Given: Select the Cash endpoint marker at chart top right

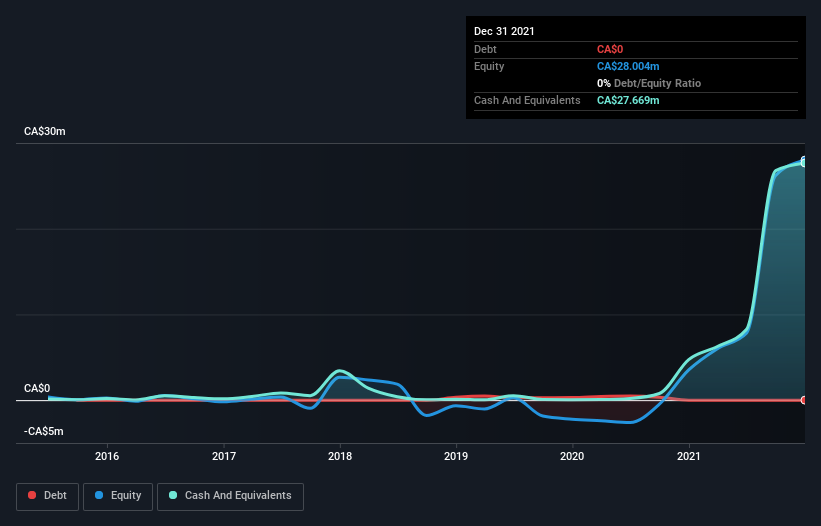Looking at the screenshot, I should pos(804,163).
